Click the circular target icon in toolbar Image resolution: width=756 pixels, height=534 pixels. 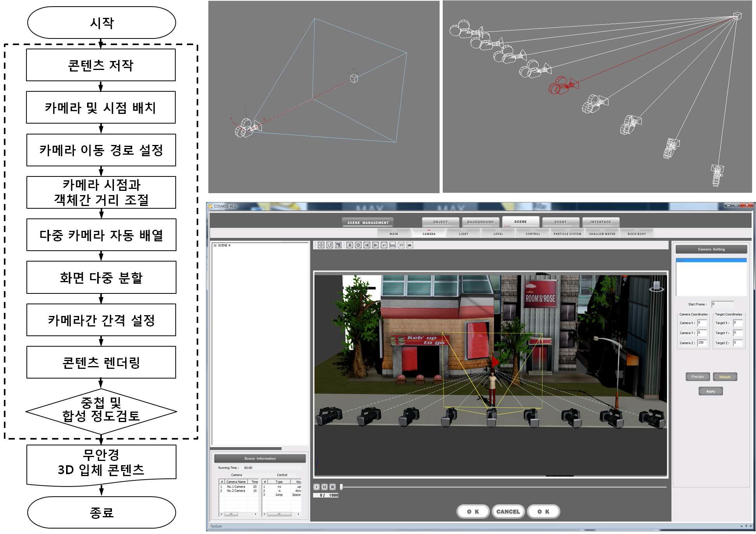click(x=358, y=245)
